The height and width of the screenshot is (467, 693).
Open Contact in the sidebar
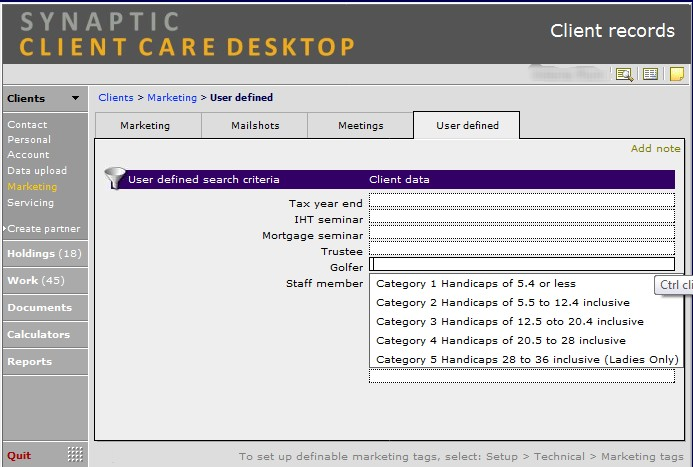[x=27, y=125]
